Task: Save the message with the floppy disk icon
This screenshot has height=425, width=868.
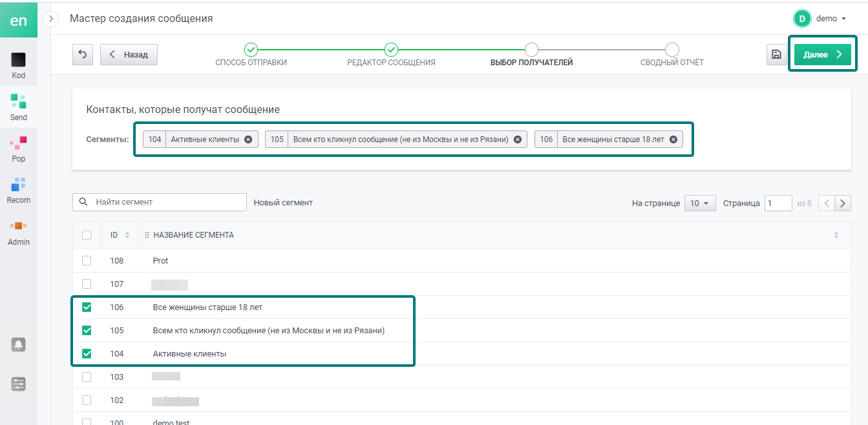Action: coord(777,55)
